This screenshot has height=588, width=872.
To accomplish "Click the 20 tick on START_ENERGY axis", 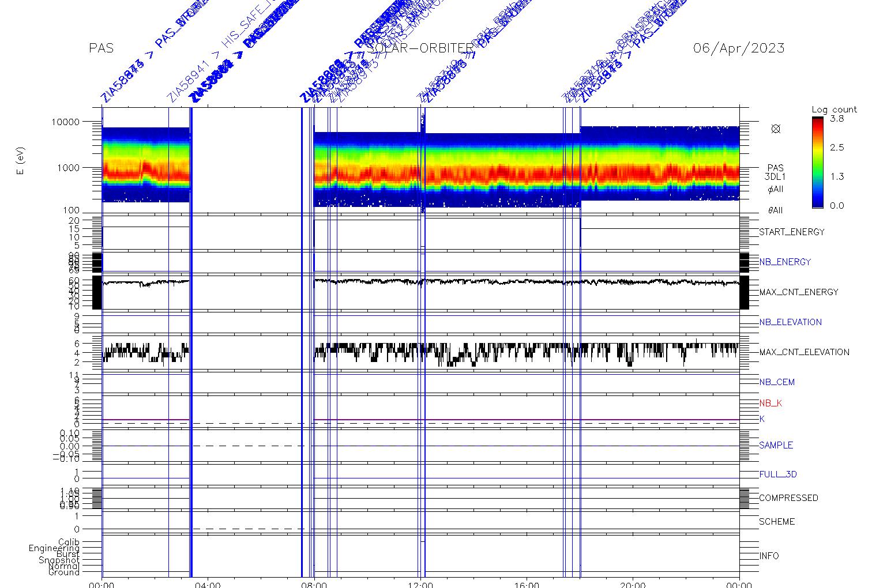I will [x=74, y=221].
